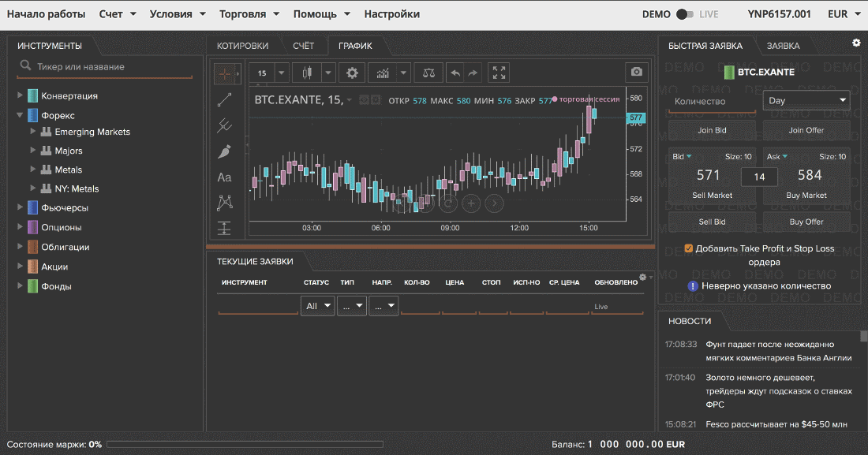
Task: Click the Акции category icon
Action: 32,267
